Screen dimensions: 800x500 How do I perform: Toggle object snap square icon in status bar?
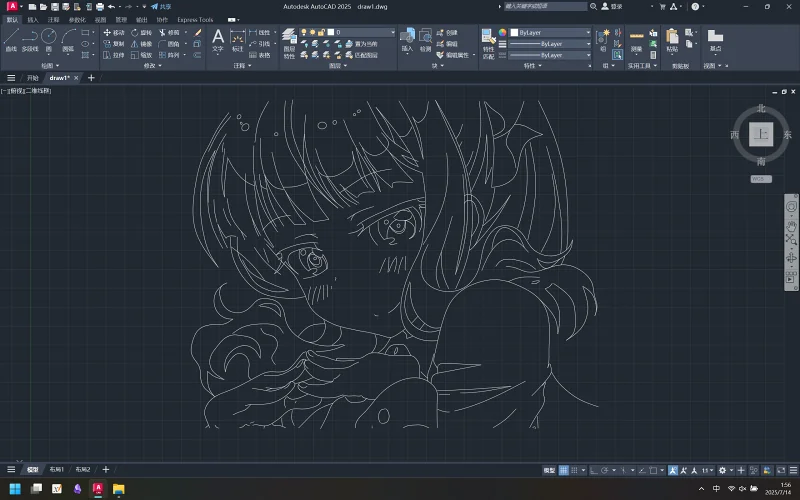point(653,470)
